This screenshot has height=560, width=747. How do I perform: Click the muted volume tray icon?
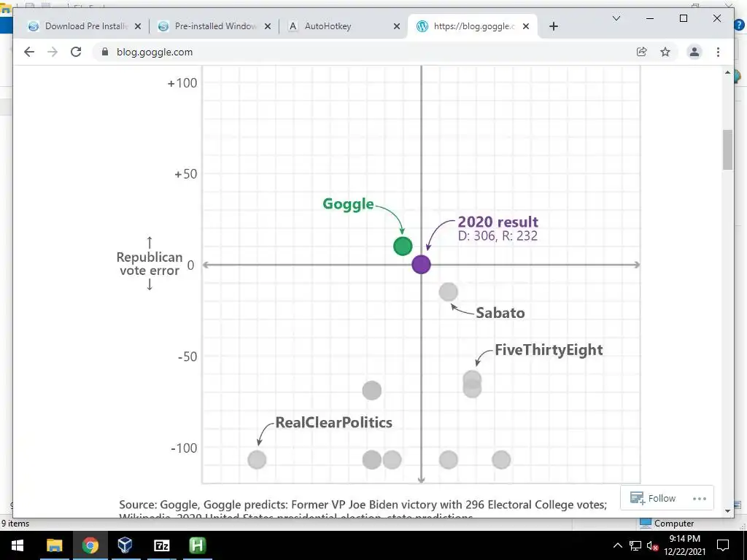(652, 545)
